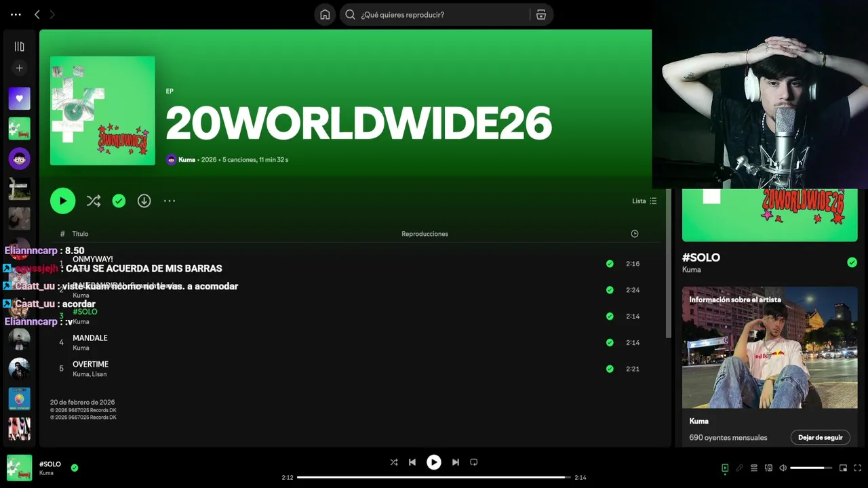The height and width of the screenshot is (488, 868).
Task: Play the EP with big green button
Action: [62, 201]
